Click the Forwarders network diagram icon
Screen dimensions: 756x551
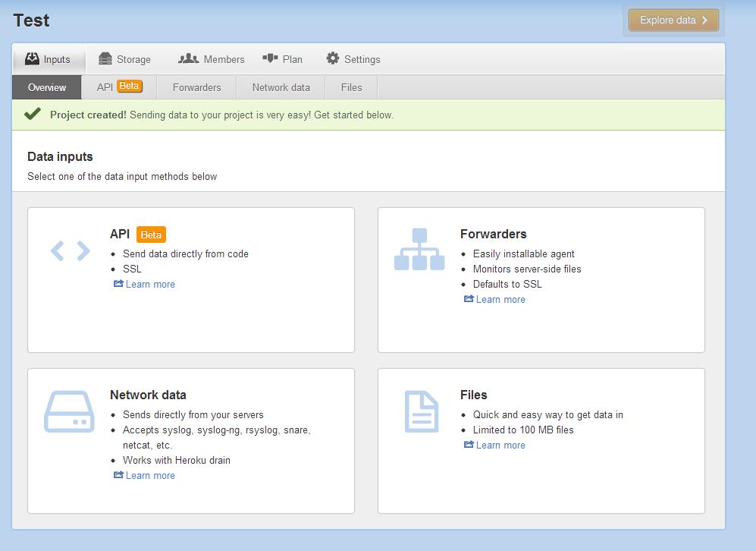[419, 250]
